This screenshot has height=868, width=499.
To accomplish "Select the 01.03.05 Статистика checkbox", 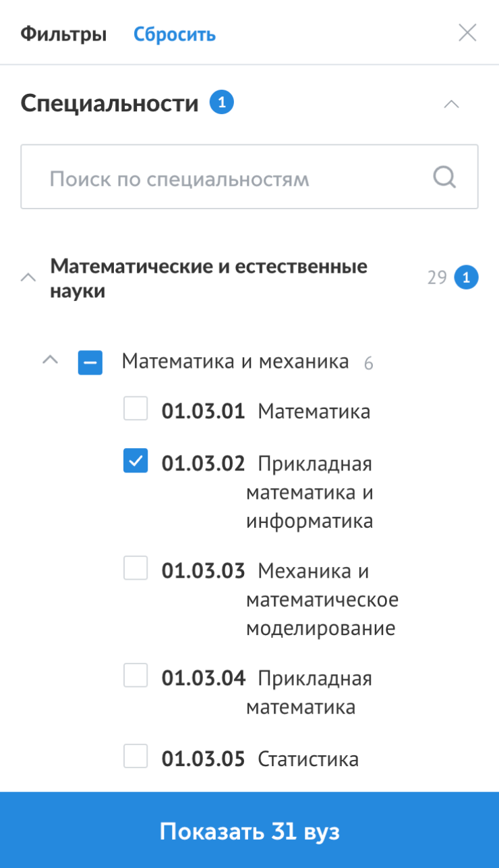I will (x=136, y=756).
